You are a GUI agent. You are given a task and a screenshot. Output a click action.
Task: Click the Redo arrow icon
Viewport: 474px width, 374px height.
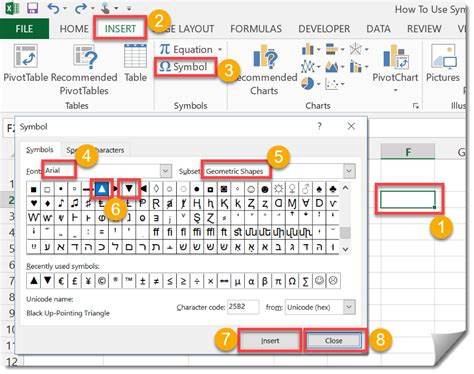point(80,8)
